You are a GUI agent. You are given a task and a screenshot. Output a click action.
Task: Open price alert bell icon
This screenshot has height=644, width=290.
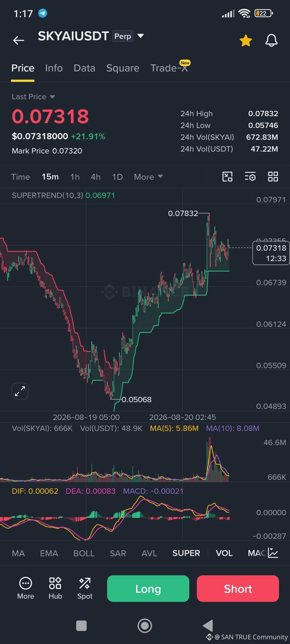coord(271,41)
